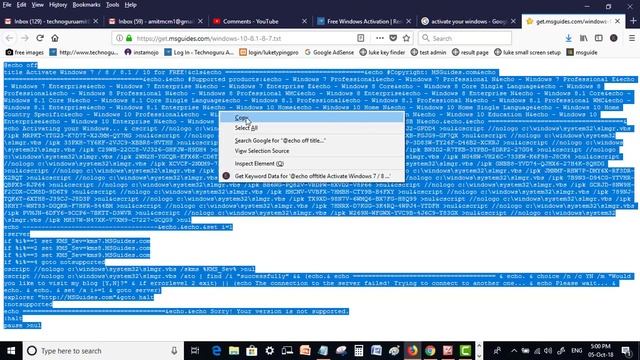Toggle reader view in address bar
This screenshot has height=360, width=640.
(x=361, y=38)
